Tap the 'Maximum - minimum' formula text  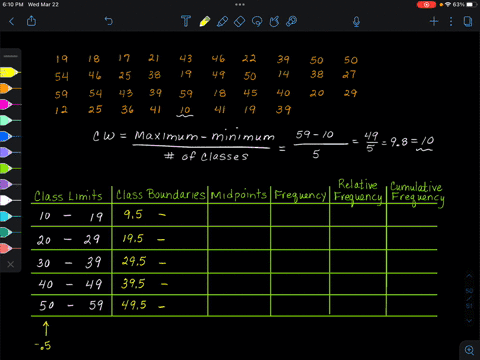[204, 135]
